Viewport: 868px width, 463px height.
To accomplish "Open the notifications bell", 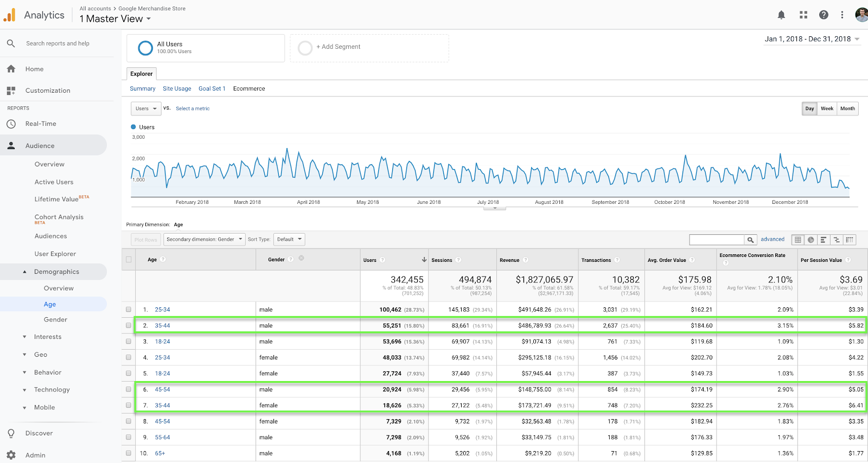I will pos(781,15).
